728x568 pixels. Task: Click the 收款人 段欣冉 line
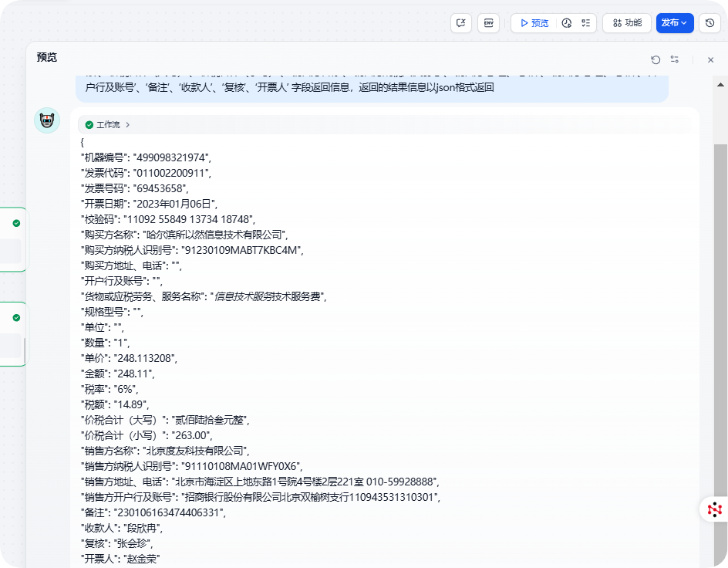pyautogui.click(x=122, y=528)
